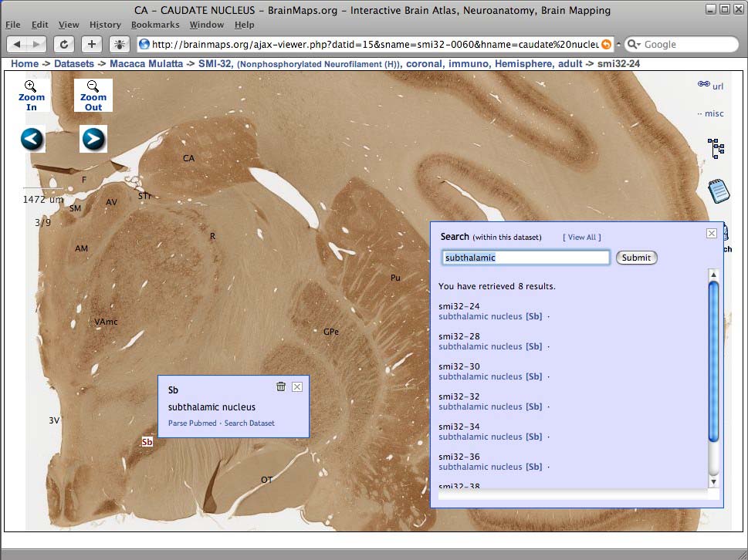The width and height of the screenshot is (748, 560).
Task: Click the Submit search button
Action: [x=636, y=258]
